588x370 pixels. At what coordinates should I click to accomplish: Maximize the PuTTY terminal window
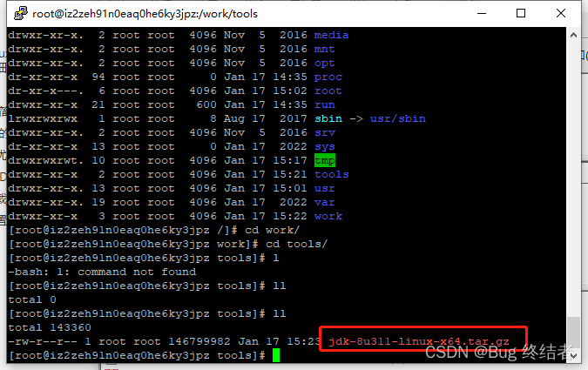[x=521, y=14]
